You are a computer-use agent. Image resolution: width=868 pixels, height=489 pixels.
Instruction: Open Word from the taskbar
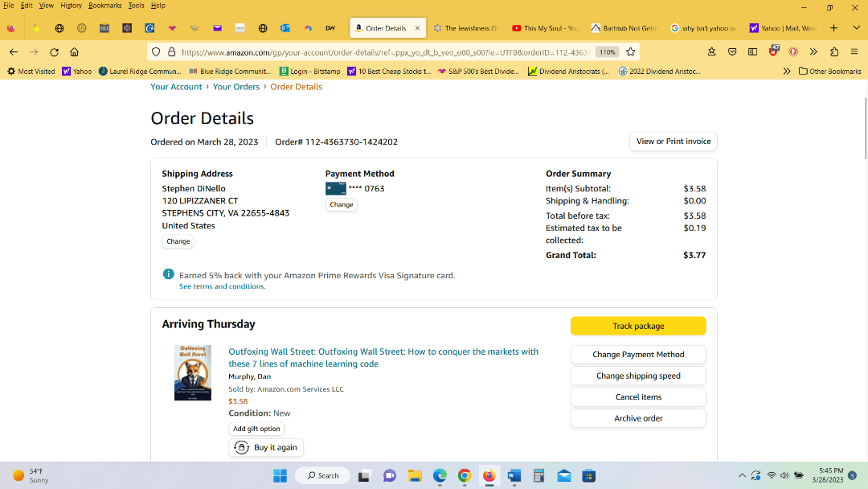coord(514,475)
